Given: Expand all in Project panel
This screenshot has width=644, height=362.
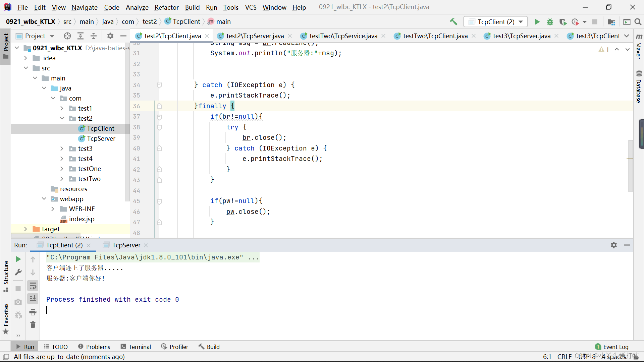Looking at the screenshot, I should tap(80, 36).
